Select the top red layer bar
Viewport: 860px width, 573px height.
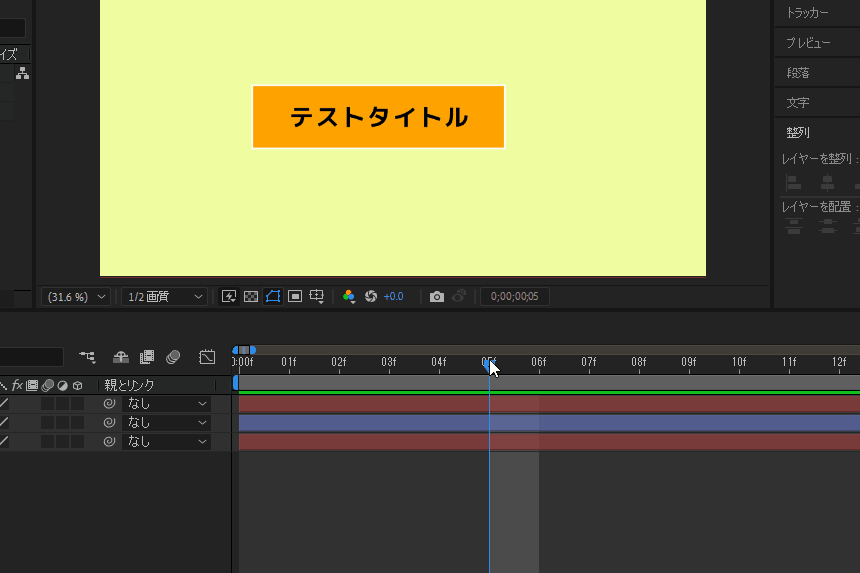click(549, 404)
